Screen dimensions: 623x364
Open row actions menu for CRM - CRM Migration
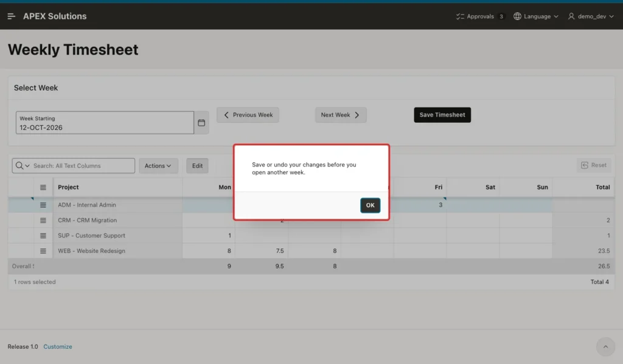point(43,221)
